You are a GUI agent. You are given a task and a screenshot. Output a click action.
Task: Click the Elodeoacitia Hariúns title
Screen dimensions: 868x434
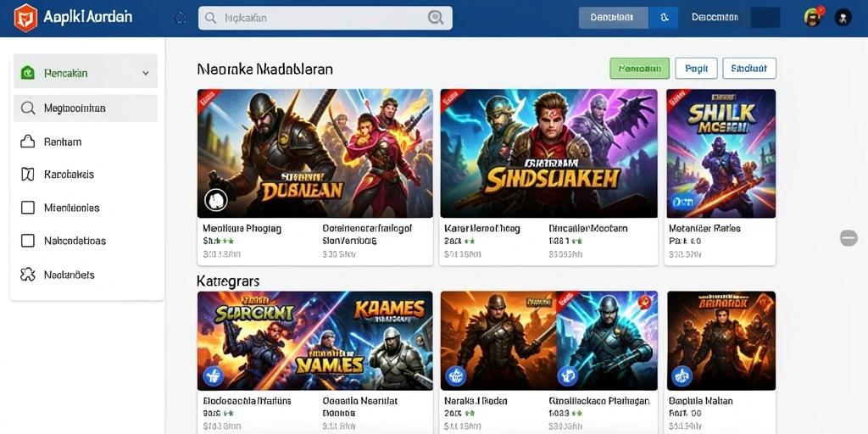click(247, 400)
